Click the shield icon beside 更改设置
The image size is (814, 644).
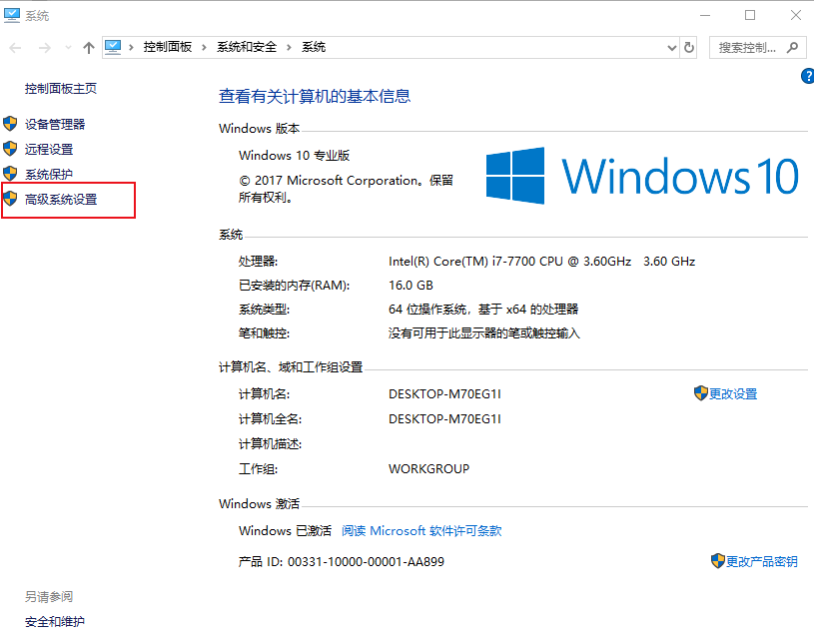pyautogui.click(x=701, y=393)
